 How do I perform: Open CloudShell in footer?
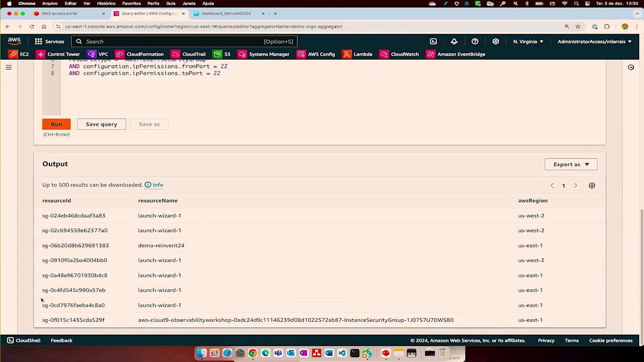coord(24,341)
